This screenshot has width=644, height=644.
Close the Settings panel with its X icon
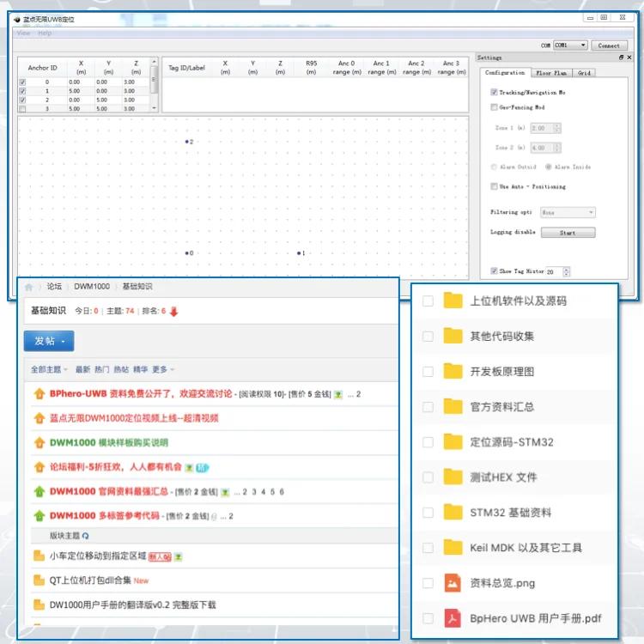click(x=629, y=58)
